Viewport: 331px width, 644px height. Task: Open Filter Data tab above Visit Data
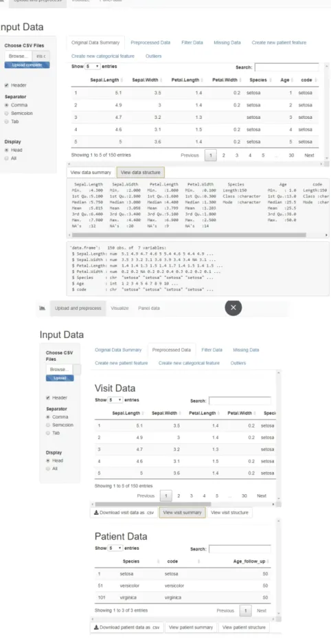(212, 350)
